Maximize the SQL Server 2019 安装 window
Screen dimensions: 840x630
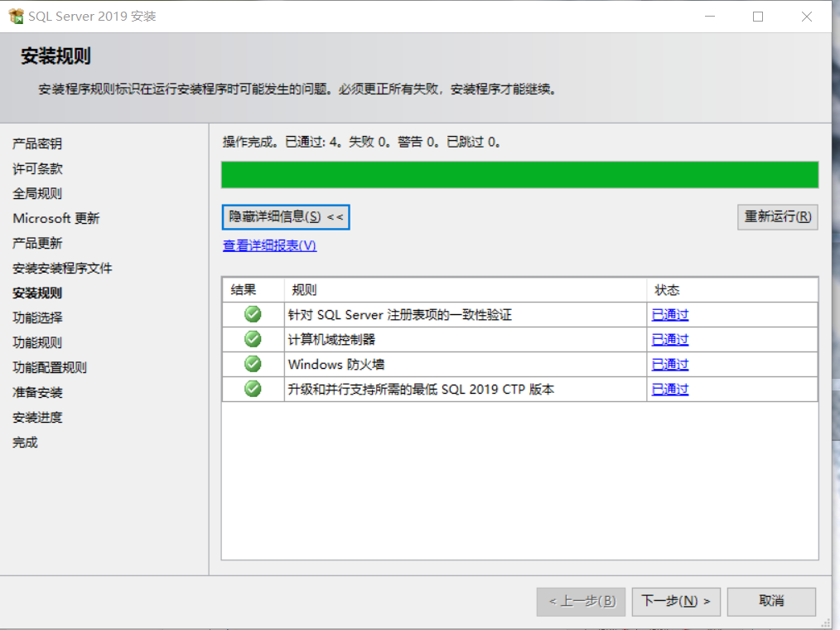pyautogui.click(x=758, y=17)
